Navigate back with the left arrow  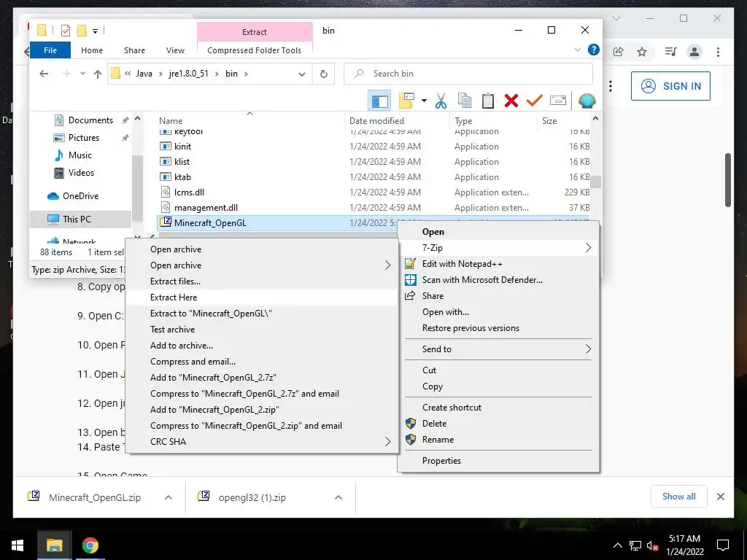[44, 74]
